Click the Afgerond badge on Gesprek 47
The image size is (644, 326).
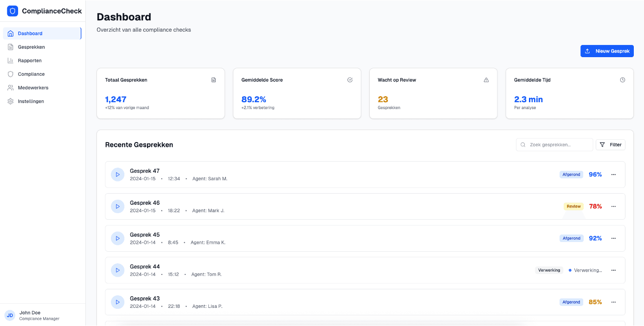click(571, 175)
